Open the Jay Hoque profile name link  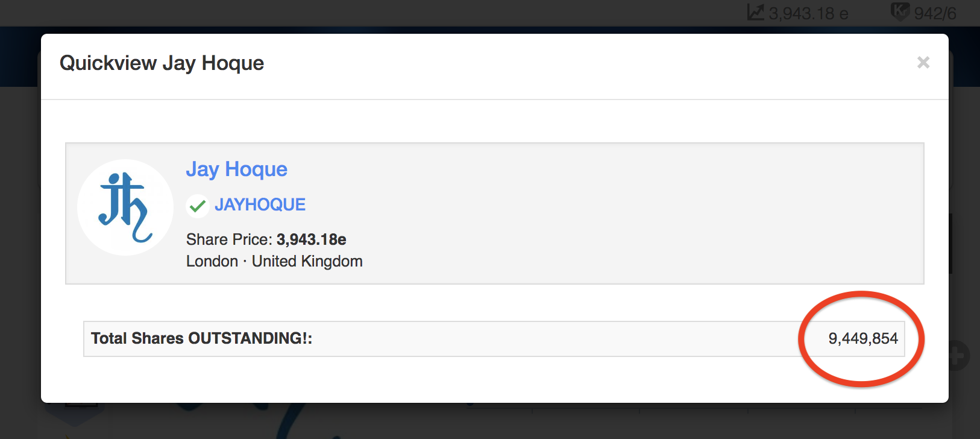click(236, 169)
